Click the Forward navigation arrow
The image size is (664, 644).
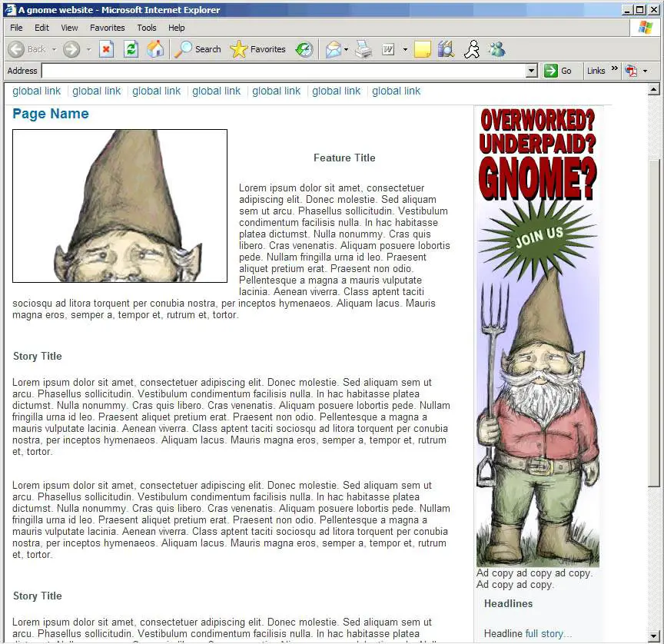pyautogui.click(x=71, y=49)
